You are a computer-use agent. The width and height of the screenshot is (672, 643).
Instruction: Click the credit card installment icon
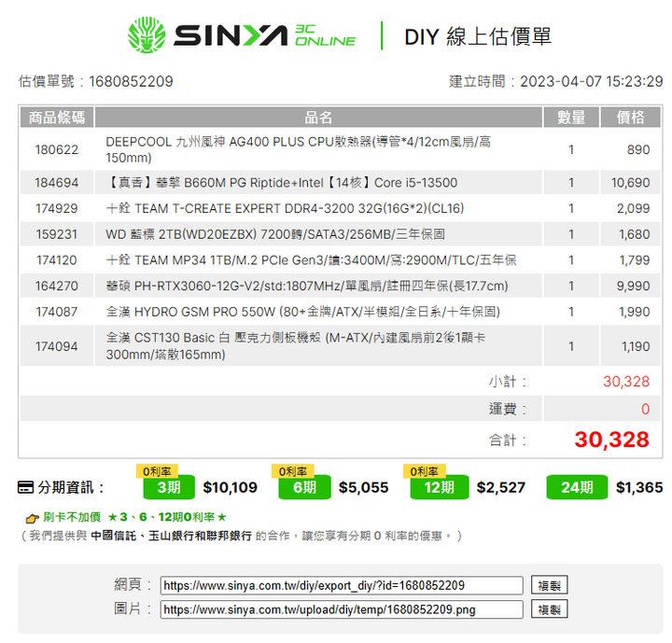tap(25, 487)
